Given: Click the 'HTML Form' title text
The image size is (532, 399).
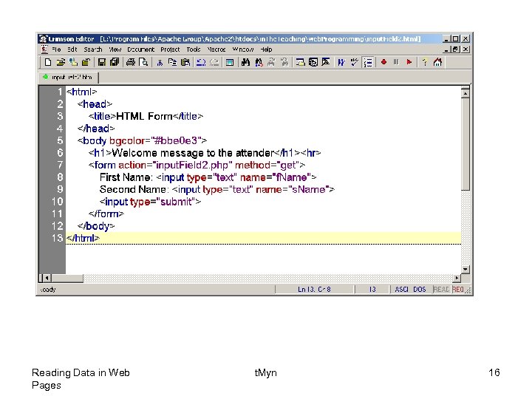Looking at the screenshot, I should [x=144, y=117].
